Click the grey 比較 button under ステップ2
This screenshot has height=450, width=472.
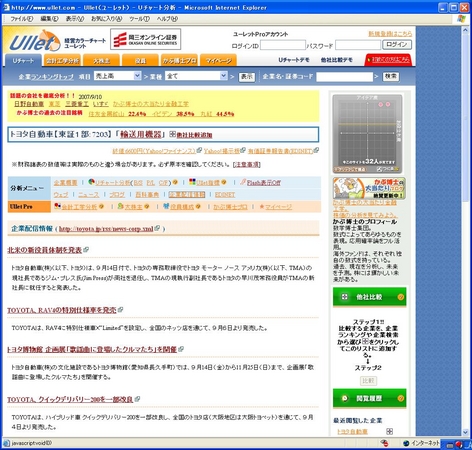[368, 381]
